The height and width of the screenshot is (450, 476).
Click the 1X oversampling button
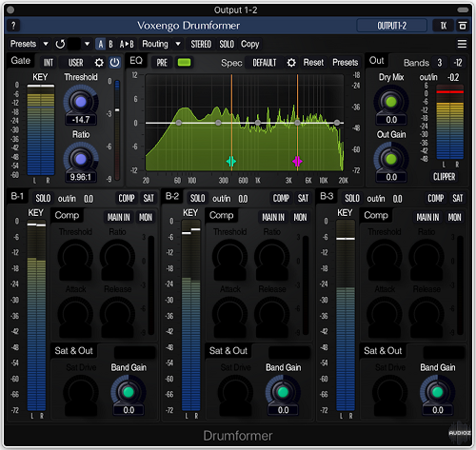point(444,26)
